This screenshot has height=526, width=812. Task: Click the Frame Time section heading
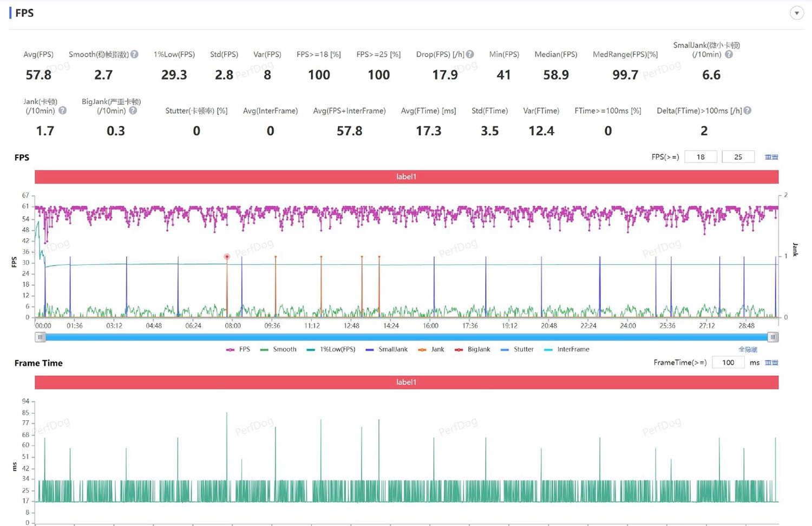[38, 363]
